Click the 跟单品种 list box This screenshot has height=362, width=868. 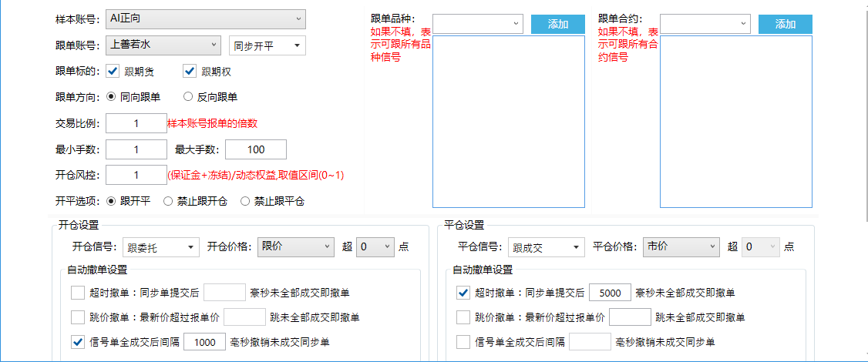pyautogui.click(x=509, y=122)
